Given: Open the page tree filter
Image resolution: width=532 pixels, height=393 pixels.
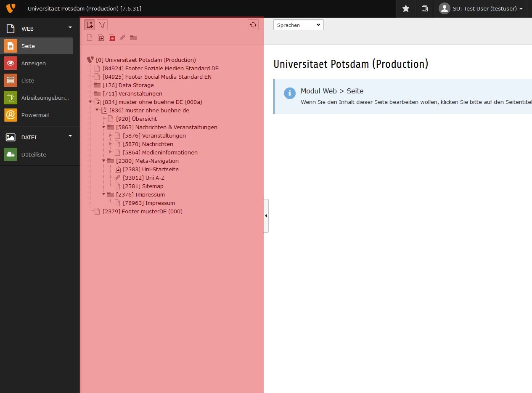Looking at the screenshot, I should 102,25.
